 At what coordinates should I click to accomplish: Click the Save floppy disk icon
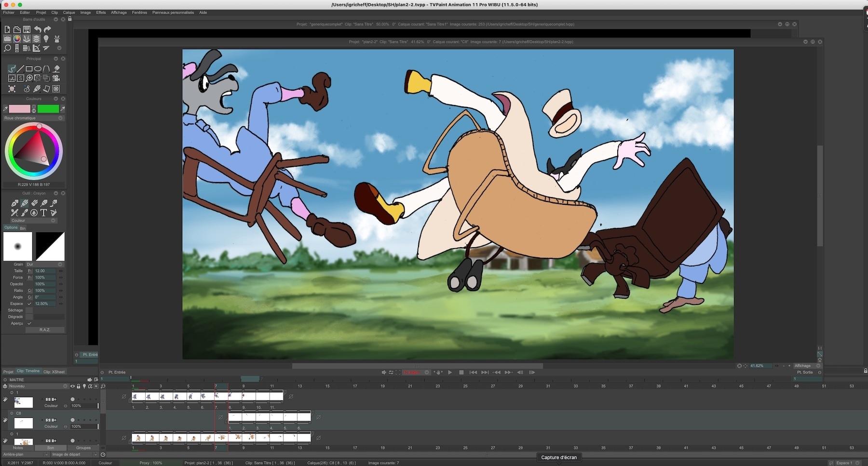[x=27, y=29]
